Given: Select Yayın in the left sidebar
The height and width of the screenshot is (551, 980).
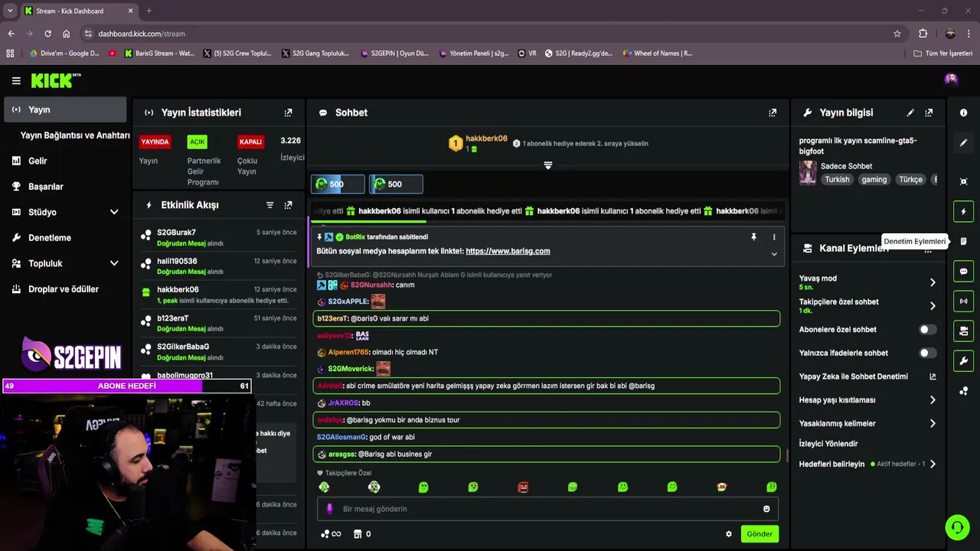Looking at the screenshot, I should pos(65,109).
